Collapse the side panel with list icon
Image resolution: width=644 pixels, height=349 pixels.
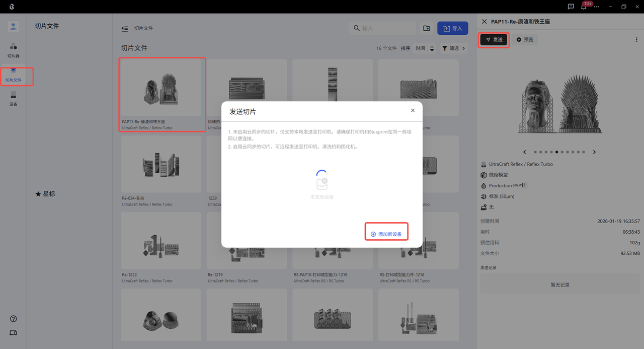click(x=125, y=29)
